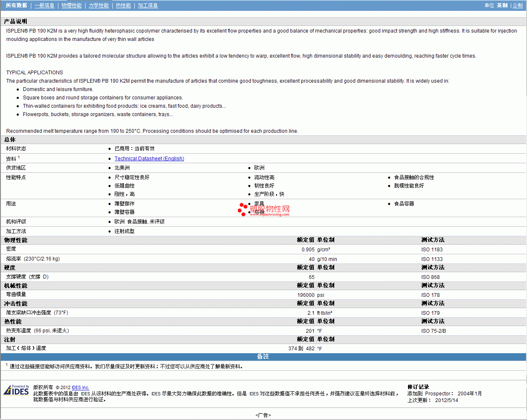Go to the 力学性能 tab
527x420 pixels.
(x=98, y=5)
